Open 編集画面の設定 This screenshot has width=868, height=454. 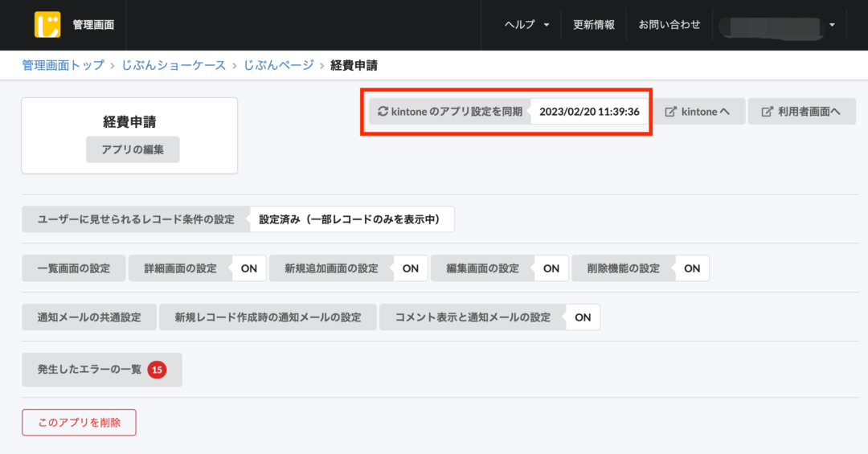[483, 268]
